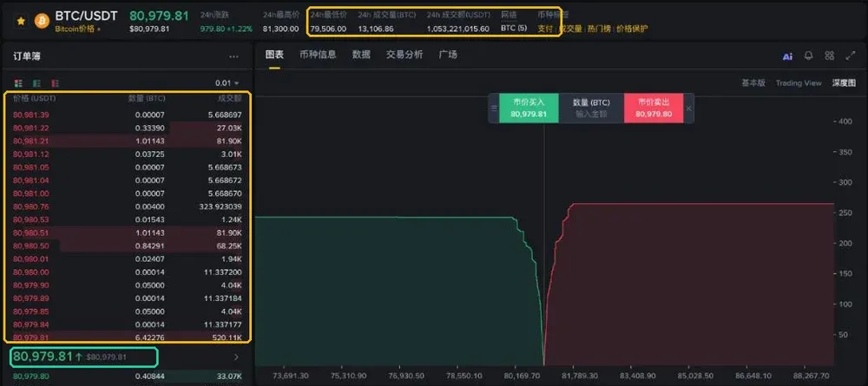Select ask price 80,980.51
Screen dimensions: 868x386
point(30,232)
